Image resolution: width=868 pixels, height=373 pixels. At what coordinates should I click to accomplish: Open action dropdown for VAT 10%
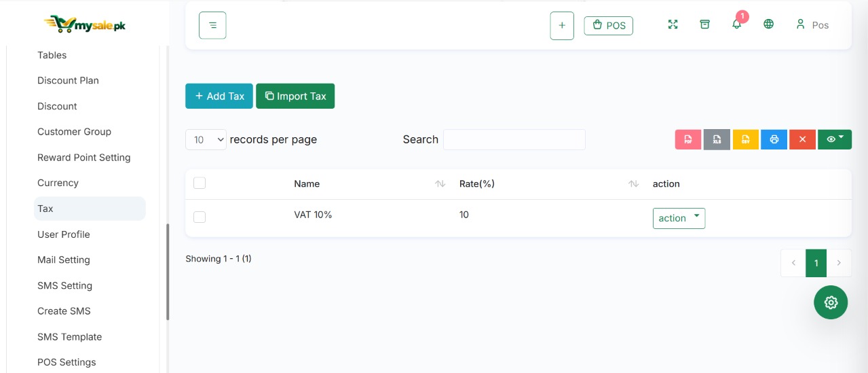679,218
